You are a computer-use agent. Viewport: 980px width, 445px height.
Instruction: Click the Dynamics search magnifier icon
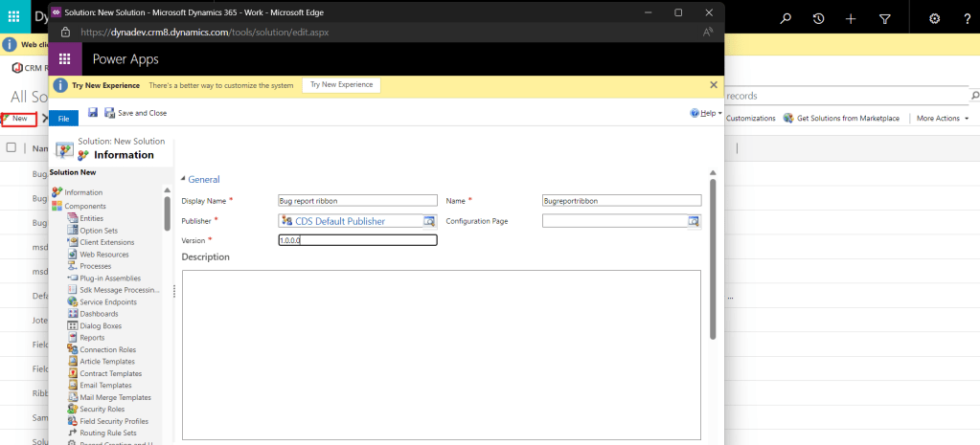click(x=786, y=19)
